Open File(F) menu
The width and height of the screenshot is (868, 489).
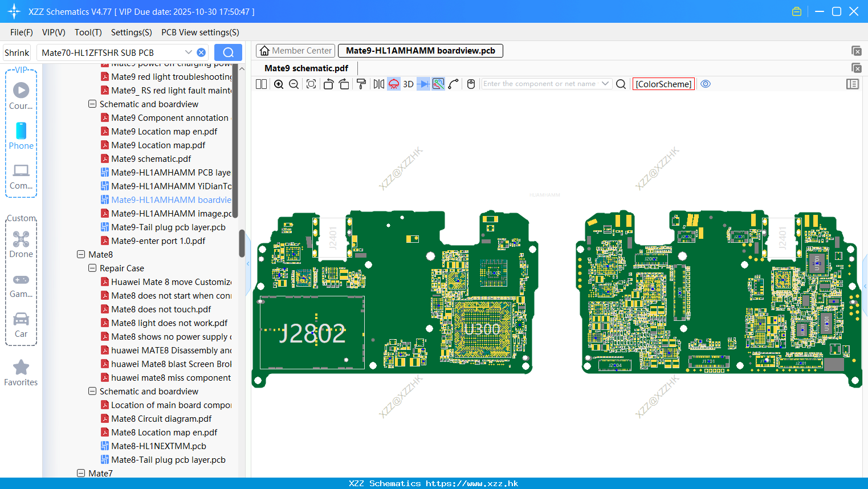22,32
